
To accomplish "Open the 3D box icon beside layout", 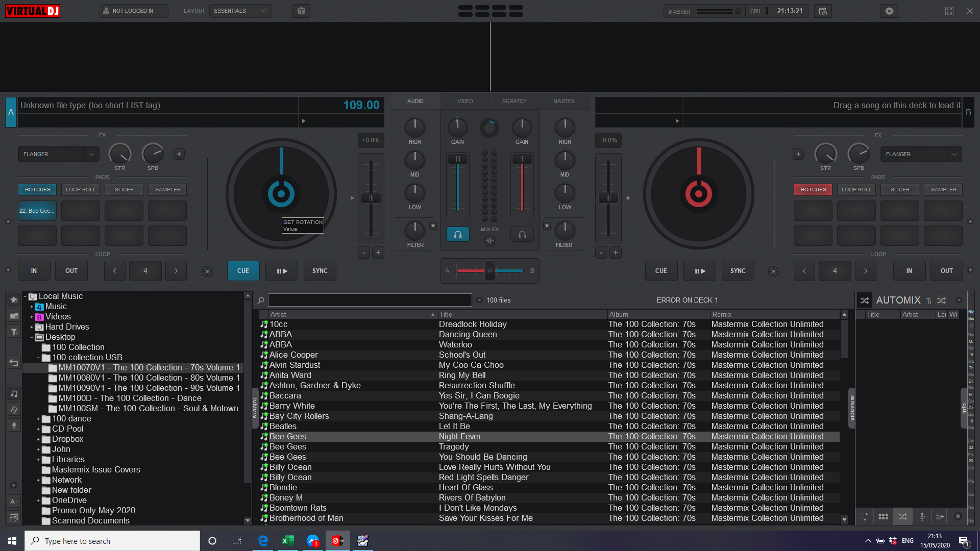I will pos(301,11).
